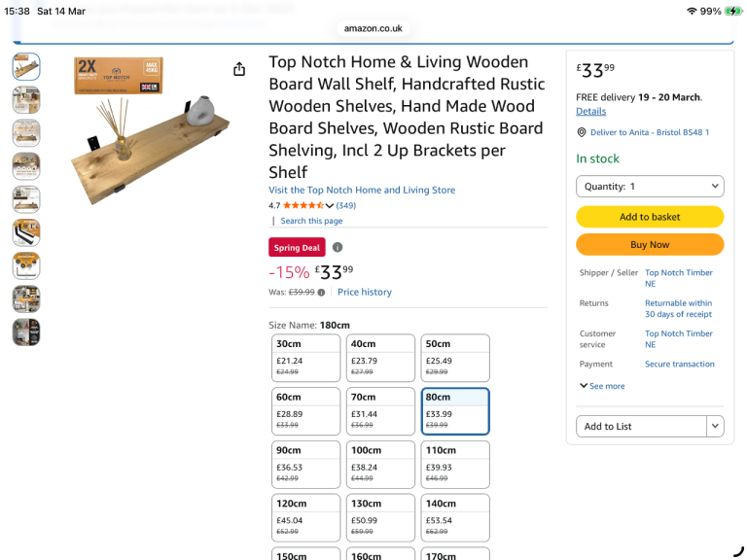This screenshot has height=560, width=747.
Task: Open Top Notch Home and Living Store
Action: pos(362,190)
